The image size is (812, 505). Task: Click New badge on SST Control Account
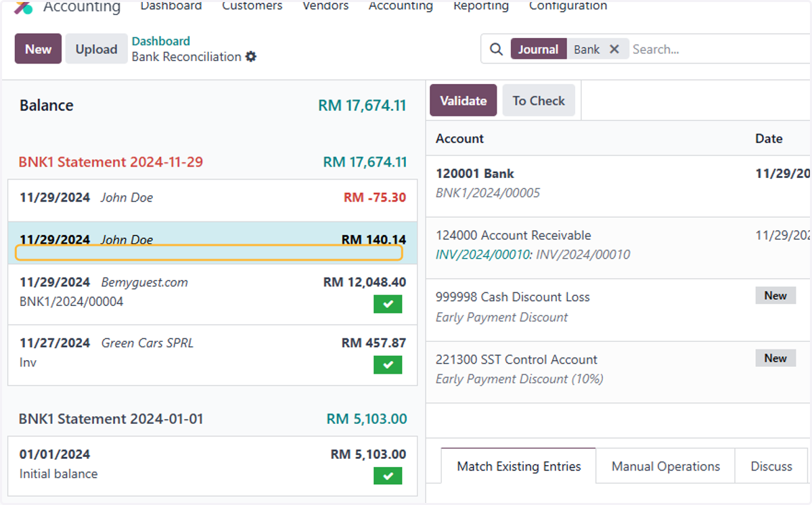775,359
